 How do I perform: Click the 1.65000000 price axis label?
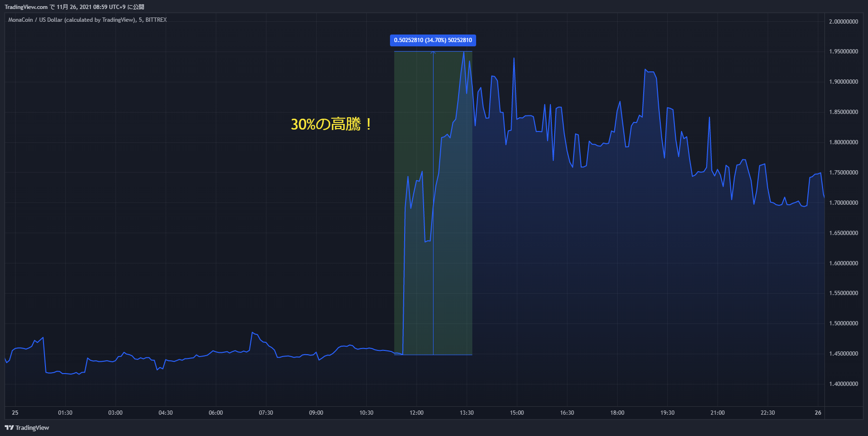(x=843, y=233)
